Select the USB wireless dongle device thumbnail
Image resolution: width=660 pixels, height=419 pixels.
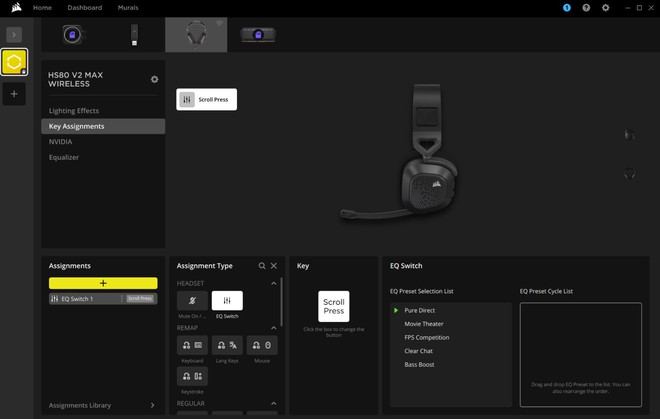(x=134, y=35)
